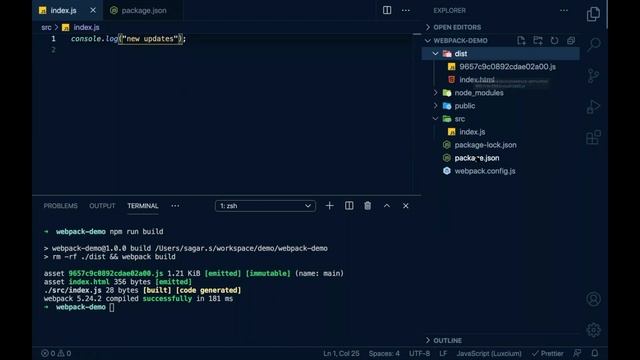Expand the public folder
This screenshot has width=640, height=360.
tap(436, 106)
